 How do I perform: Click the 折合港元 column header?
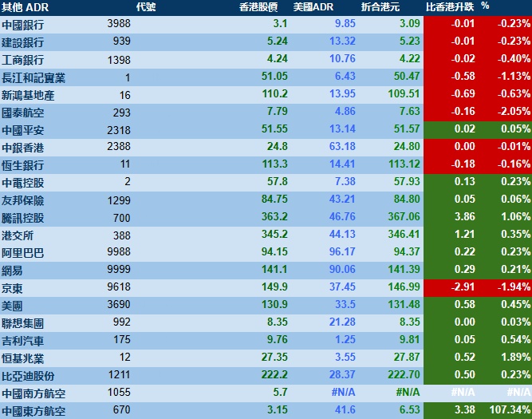tap(380, 7)
